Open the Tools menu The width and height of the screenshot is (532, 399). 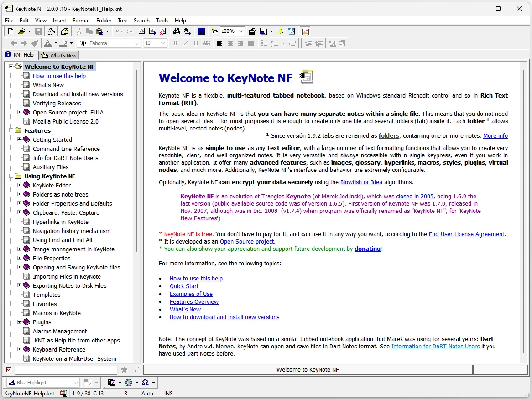coord(162,21)
